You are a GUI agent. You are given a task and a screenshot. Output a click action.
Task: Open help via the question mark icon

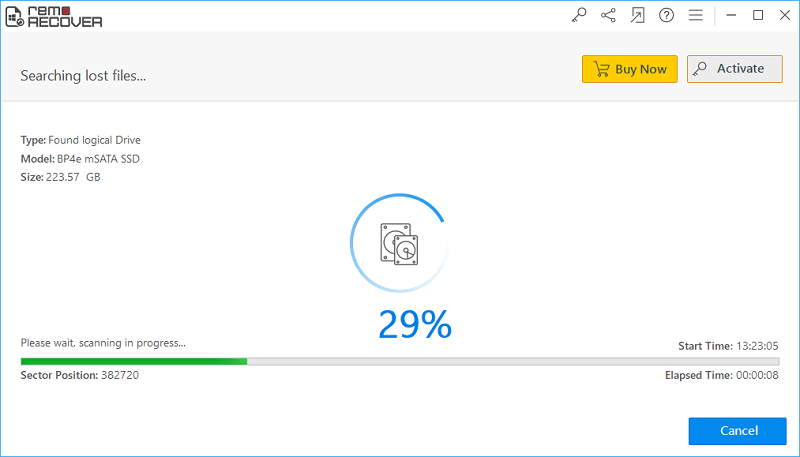(x=667, y=15)
